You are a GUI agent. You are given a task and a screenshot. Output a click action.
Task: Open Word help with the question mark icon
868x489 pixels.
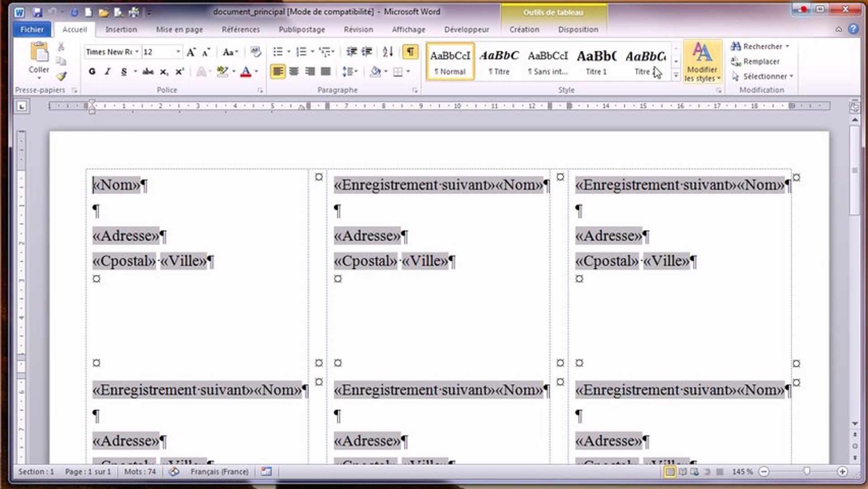click(853, 29)
